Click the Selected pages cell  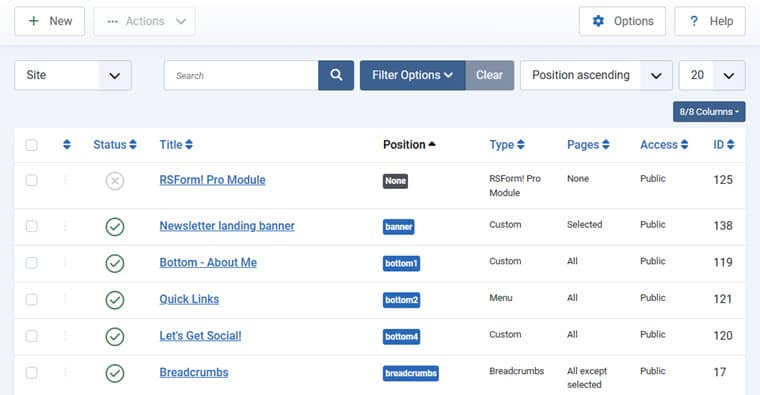point(585,224)
